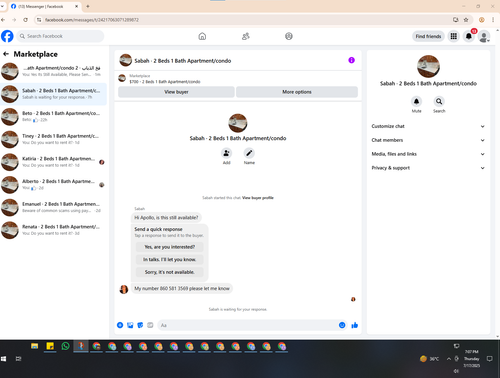Click the profile picture in the right info panel
500x378 pixels.
(428, 66)
